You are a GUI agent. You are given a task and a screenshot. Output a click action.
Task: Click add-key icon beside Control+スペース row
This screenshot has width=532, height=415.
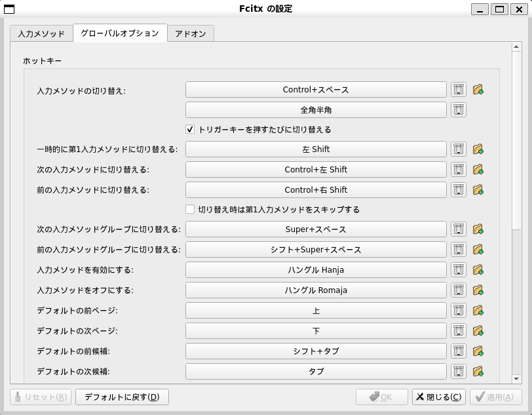click(x=478, y=89)
